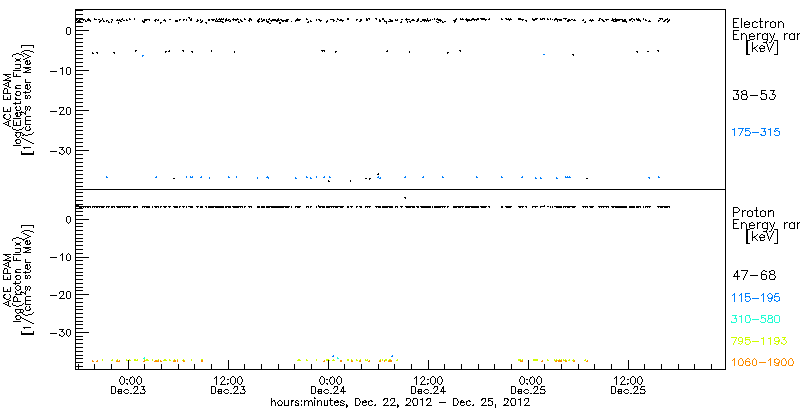Click the electron panel -10 y-axis label
The height and width of the screenshot is (410, 800).
point(60,71)
